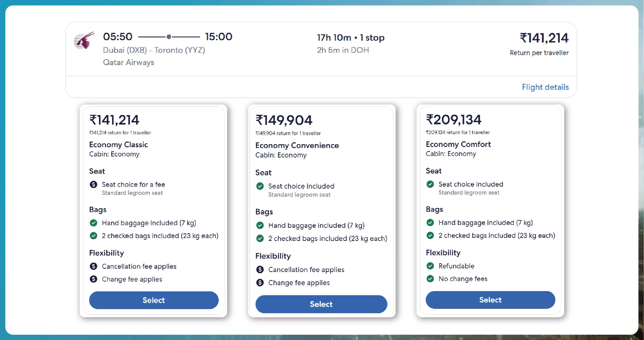The width and height of the screenshot is (644, 340).
Task: Click the Dubai to Toronto route label
Action: 154,50
